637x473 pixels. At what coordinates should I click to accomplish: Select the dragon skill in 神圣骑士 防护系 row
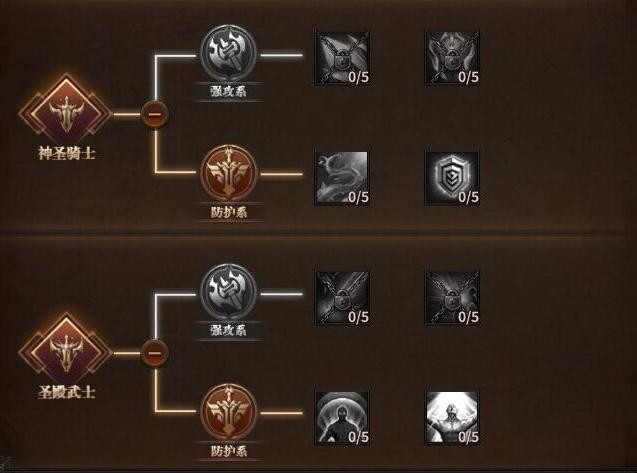tap(342, 178)
